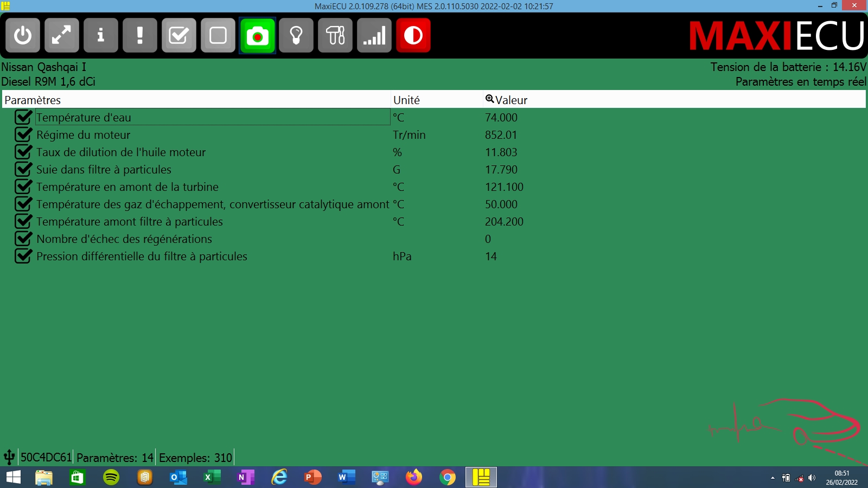This screenshot has width=868, height=488.
Task: Toggle Pression différentielle du filtre checkbox
Action: [x=23, y=256]
